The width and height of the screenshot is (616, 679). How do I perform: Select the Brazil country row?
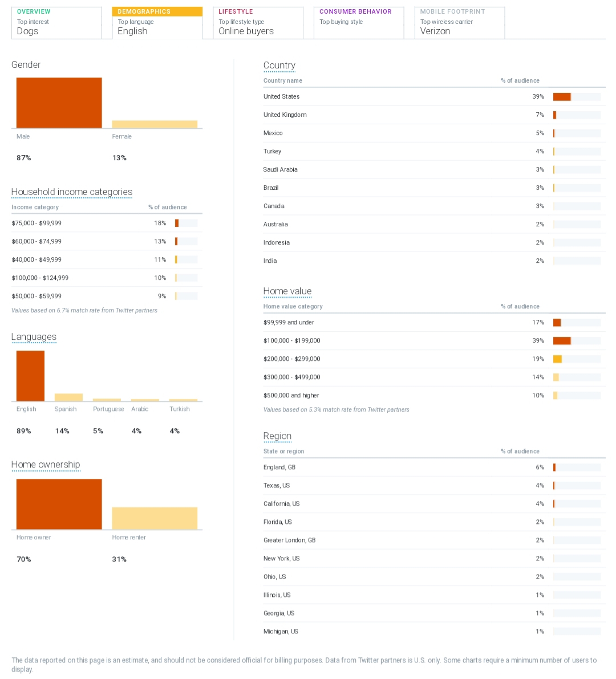[434, 188]
